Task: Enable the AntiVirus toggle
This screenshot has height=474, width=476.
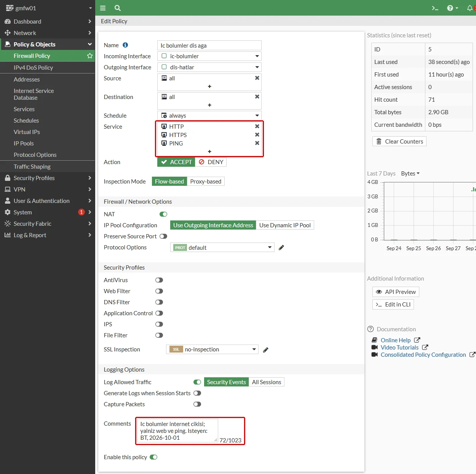Action: click(159, 280)
